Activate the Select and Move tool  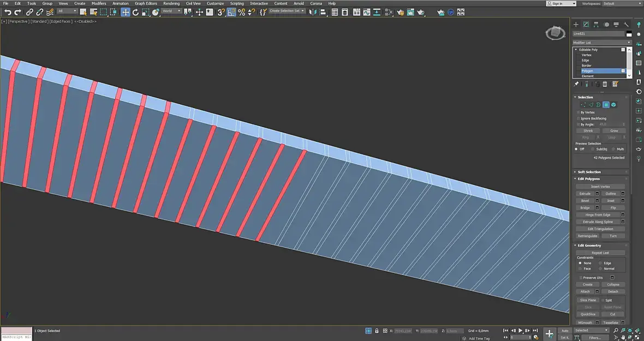(126, 13)
